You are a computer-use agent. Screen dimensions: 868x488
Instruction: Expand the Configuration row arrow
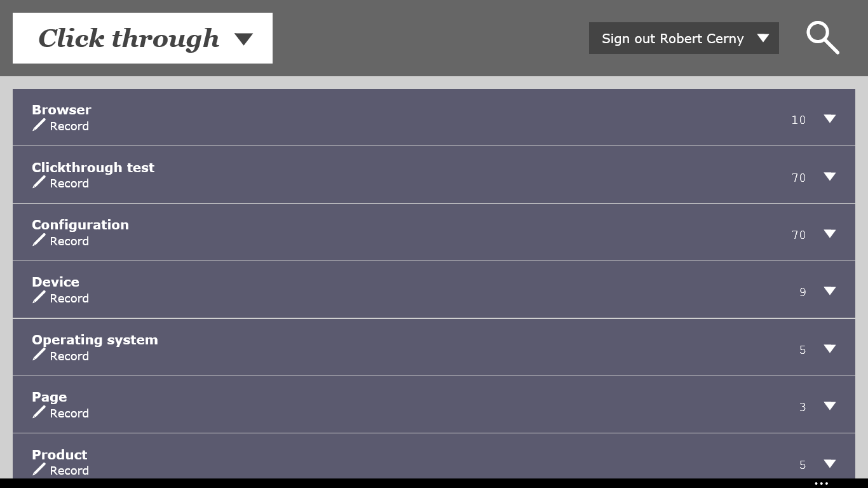(829, 234)
